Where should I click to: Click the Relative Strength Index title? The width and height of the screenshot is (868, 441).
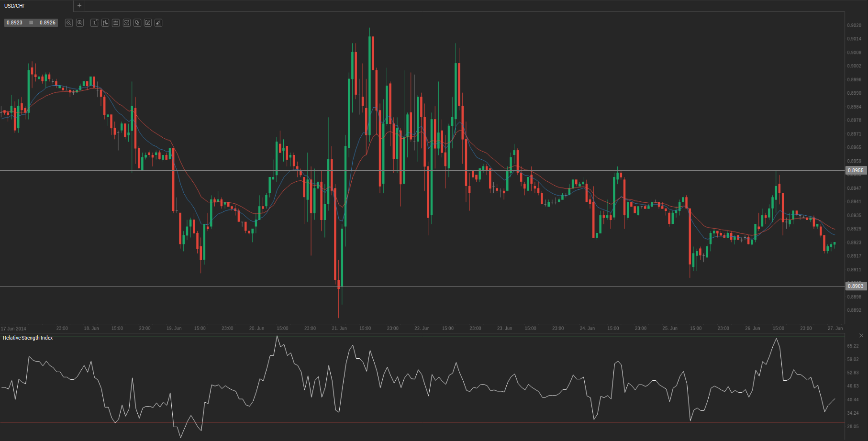coord(28,338)
